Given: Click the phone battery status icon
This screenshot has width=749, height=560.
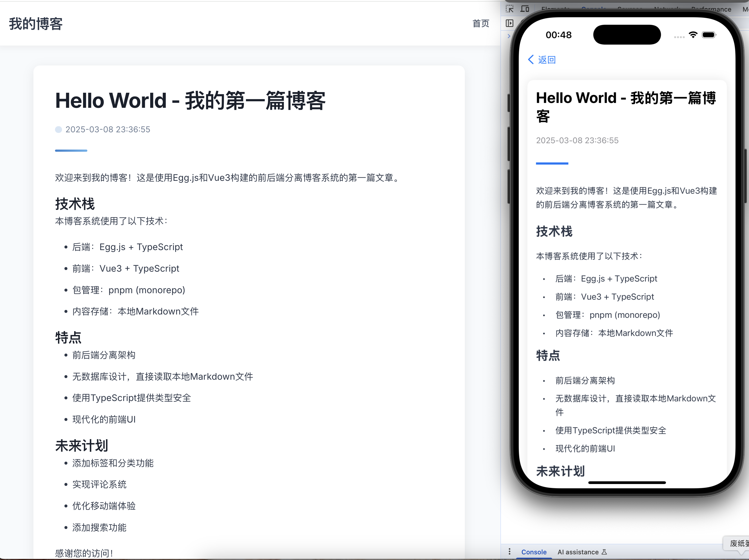Looking at the screenshot, I should coord(709,35).
